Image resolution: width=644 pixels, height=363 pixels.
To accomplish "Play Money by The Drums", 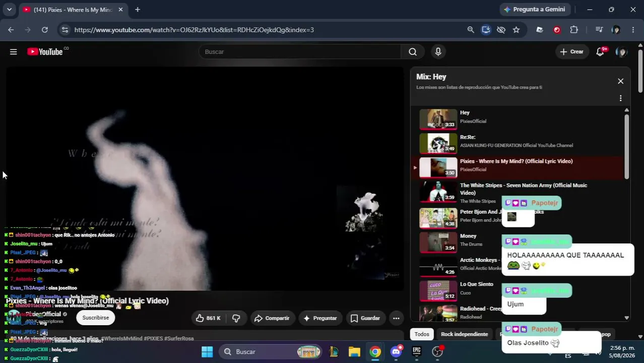I will click(438, 243).
